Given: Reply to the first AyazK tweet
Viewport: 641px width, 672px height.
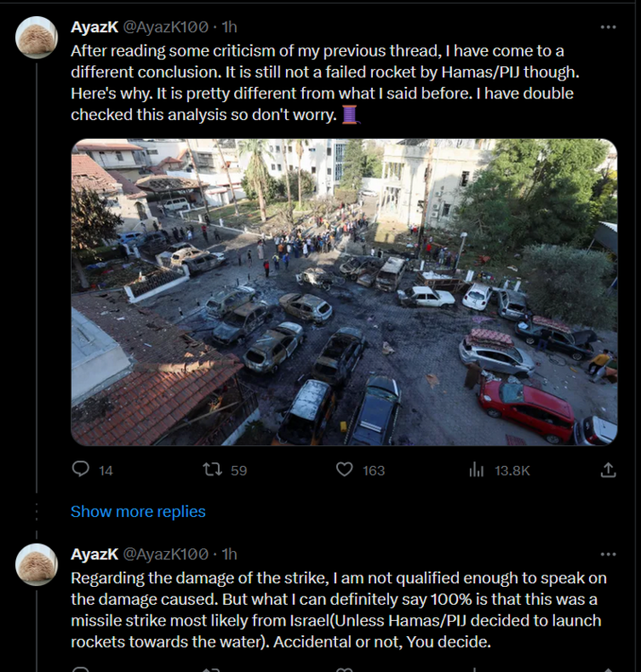Looking at the screenshot, I should click(x=82, y=470).
